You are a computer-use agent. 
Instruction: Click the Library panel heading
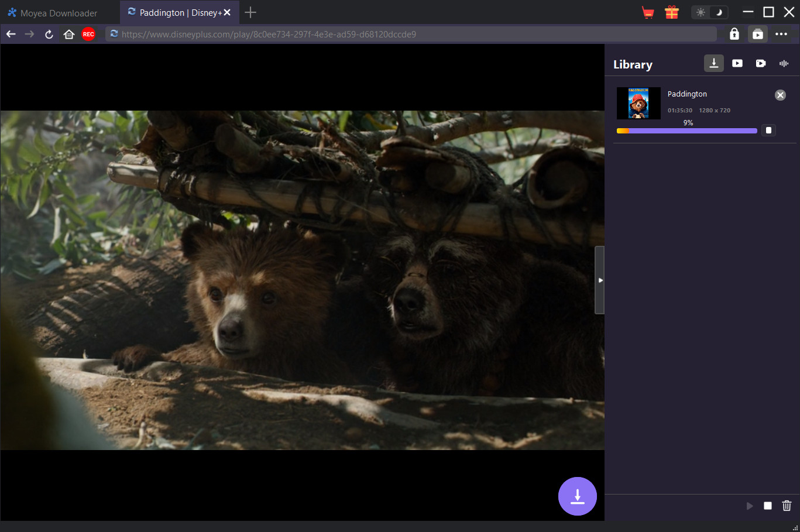633,64
